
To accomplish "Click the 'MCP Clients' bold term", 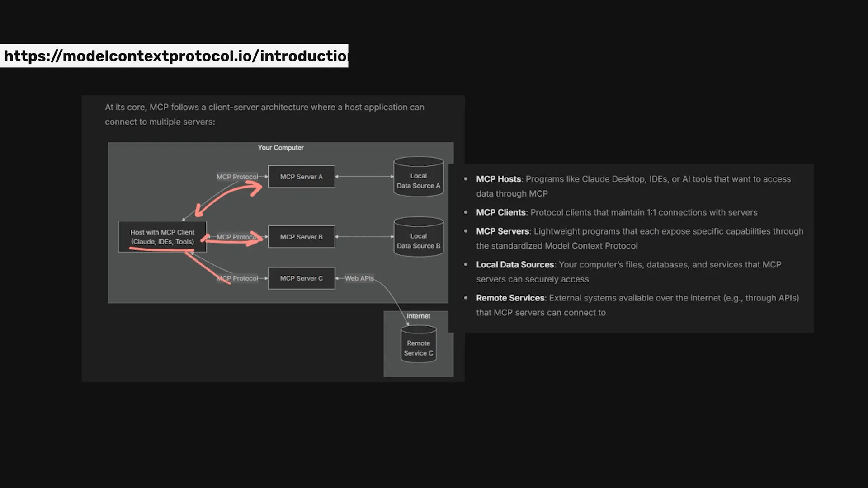I will (501, 212).
